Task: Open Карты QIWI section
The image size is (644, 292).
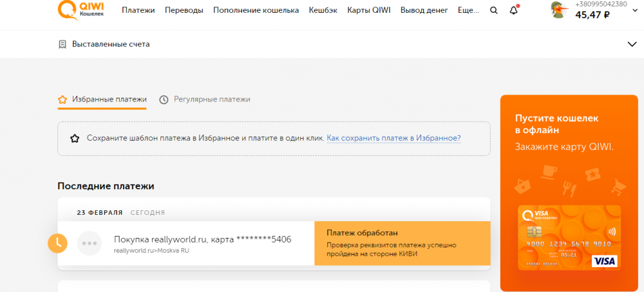Action: (x=369, y=10)
